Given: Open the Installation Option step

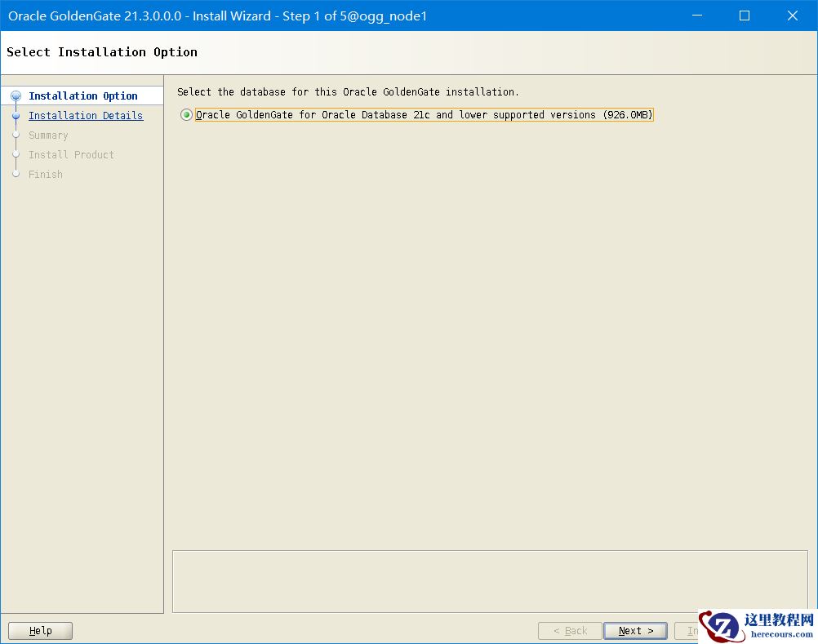Looking at the screenshot, I should click(83, 96).
